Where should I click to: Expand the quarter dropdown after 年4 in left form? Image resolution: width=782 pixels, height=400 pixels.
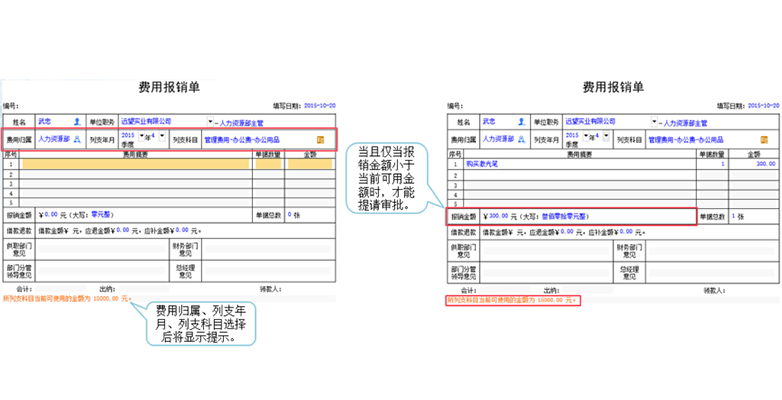[x=161, y=136]
